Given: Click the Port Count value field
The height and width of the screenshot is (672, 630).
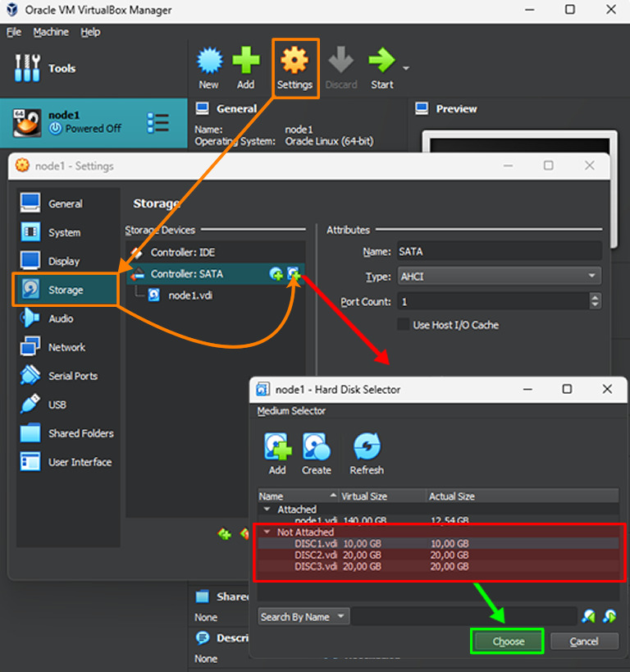Looking at the screenshot, I should [493, 302].
